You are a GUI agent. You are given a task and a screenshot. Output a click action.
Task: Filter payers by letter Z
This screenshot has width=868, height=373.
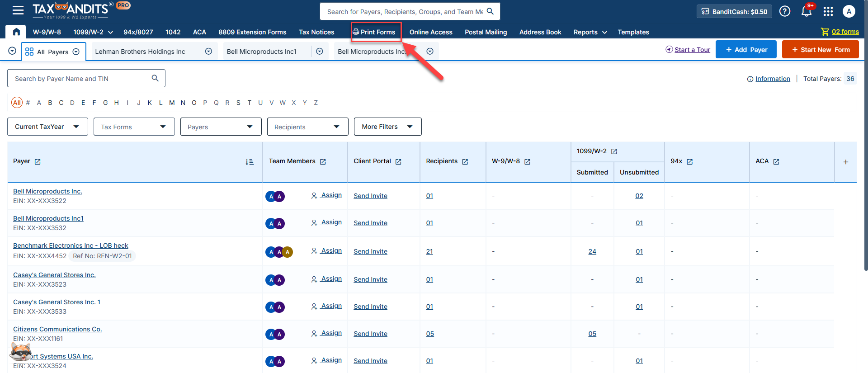coord(316,103)
